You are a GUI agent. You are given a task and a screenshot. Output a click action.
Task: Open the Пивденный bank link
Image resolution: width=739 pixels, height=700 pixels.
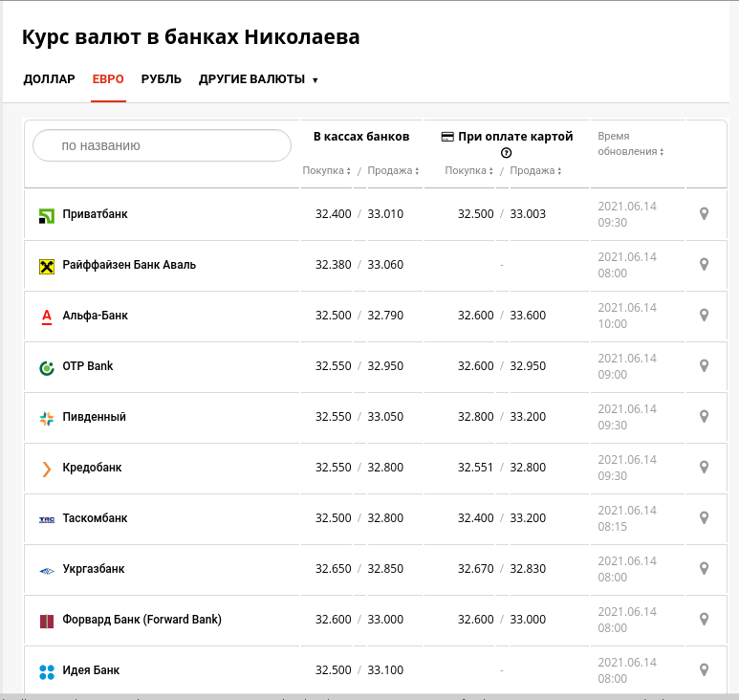95,417
